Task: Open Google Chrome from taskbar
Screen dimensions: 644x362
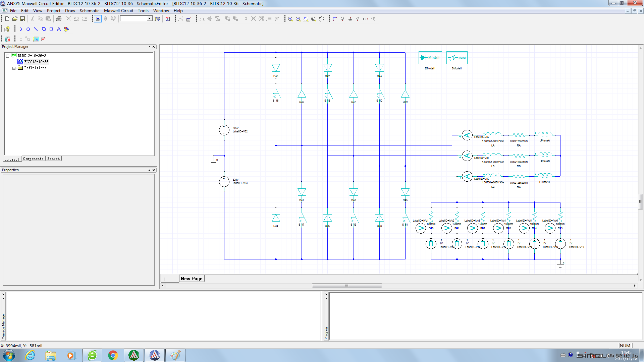Action: tap(113, 355)
